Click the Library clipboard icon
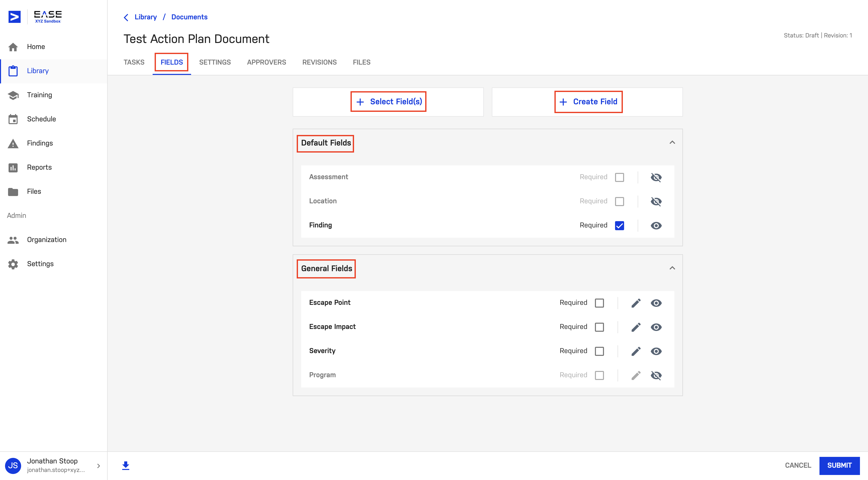 [x=13, y=71]
